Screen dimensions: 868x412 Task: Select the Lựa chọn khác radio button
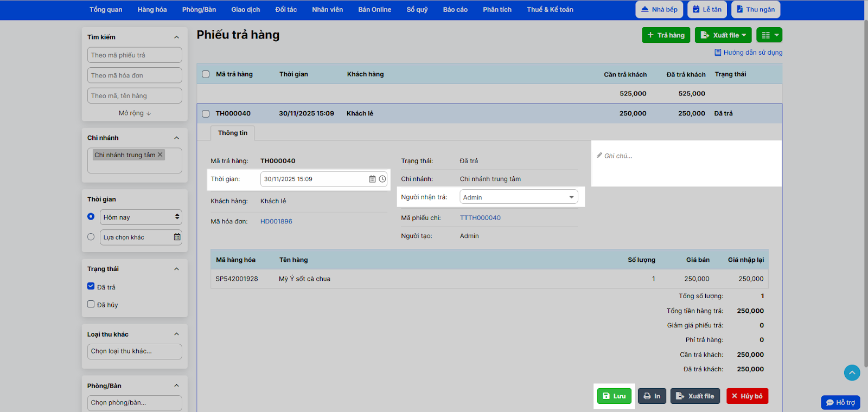click(91, 237)
